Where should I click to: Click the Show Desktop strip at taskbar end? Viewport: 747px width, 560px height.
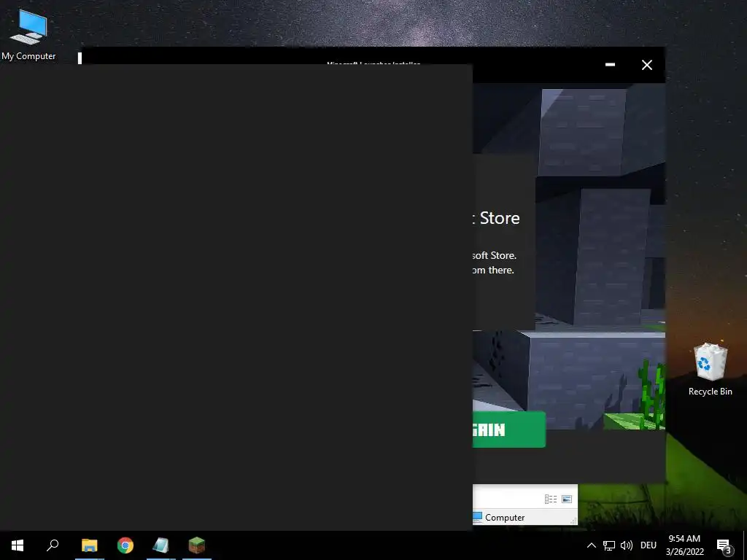tap(745, 545)
